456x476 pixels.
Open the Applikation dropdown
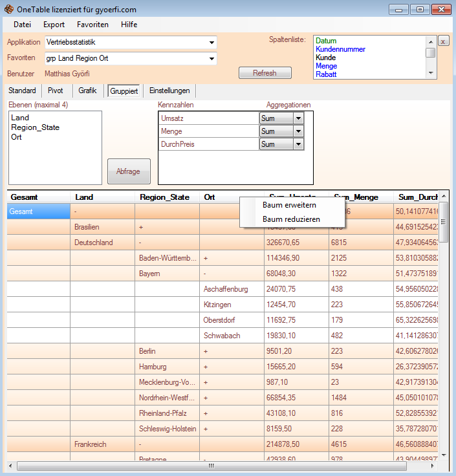pos(212,43)
